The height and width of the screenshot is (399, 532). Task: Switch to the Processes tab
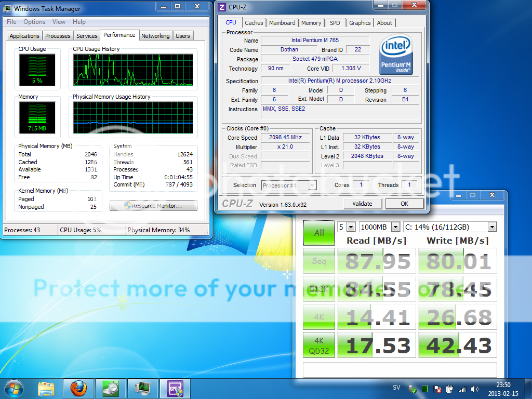pyautogui.click(x=58, y=36)
